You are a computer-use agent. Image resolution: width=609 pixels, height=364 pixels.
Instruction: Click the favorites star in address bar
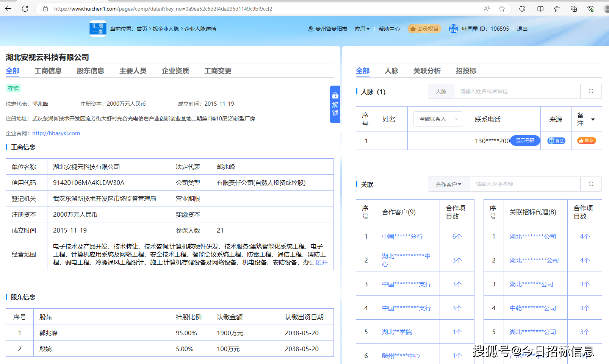click(x=502, y=9)
